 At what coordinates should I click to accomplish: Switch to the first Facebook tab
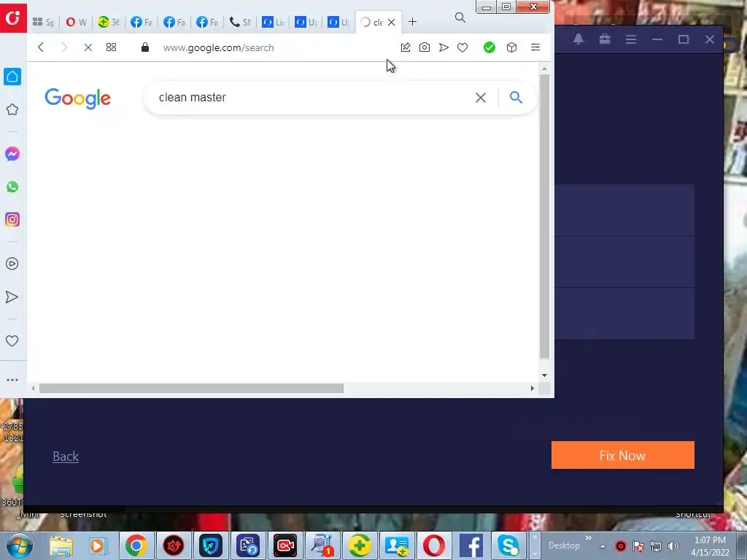(142, 22)
